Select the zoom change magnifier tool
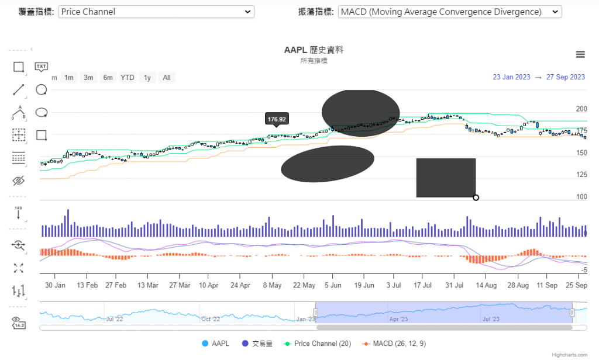The image size is (599, 364). 18,245
